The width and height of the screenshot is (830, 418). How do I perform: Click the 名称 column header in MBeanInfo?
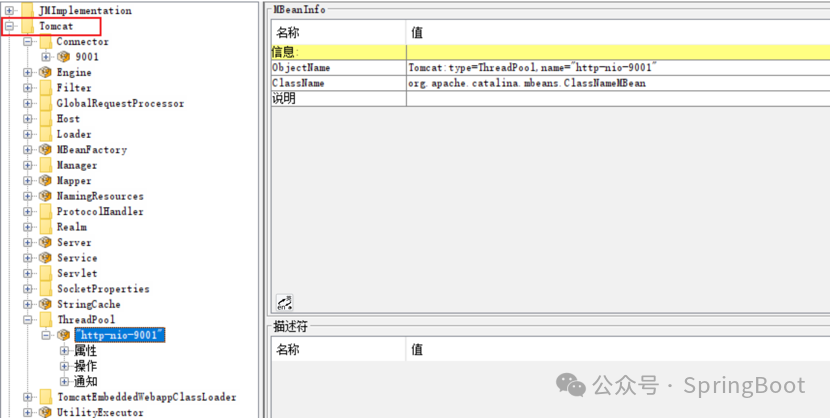339,33
